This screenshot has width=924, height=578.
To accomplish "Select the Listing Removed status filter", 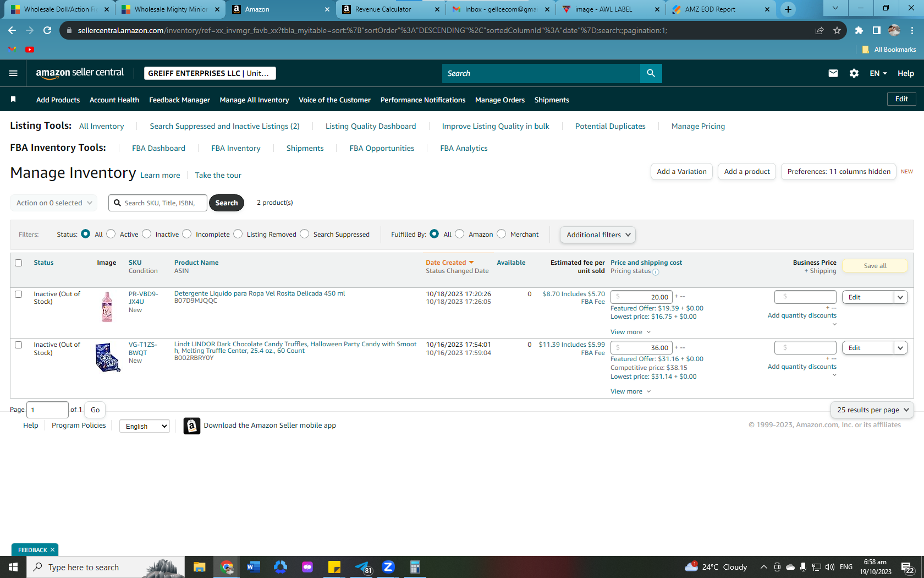I will click(x=238, y=234).
